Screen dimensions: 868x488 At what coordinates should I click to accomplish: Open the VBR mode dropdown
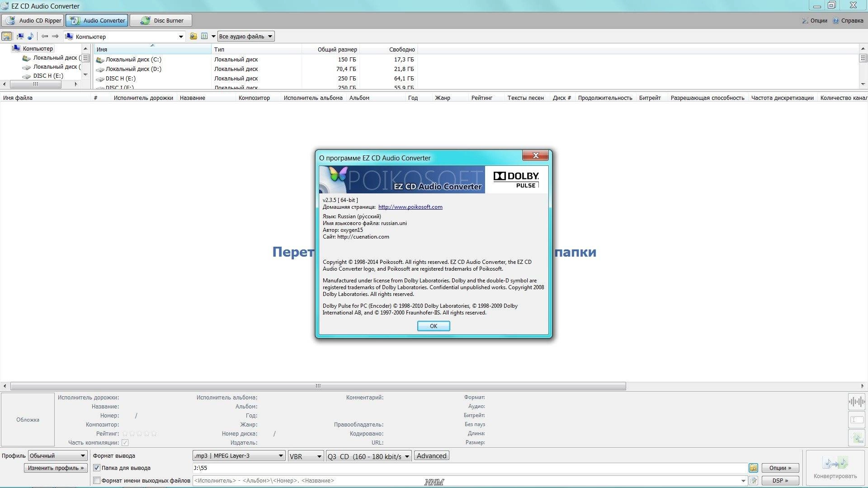tap(306, 456)
